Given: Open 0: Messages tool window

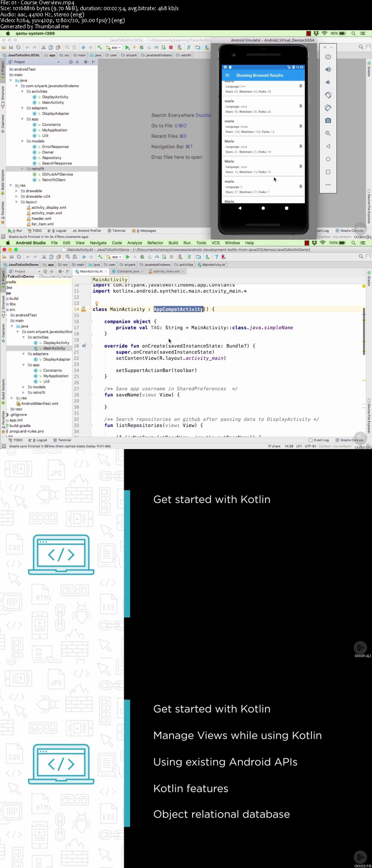Looking at the screenshot, I should (x=144, y=231).
